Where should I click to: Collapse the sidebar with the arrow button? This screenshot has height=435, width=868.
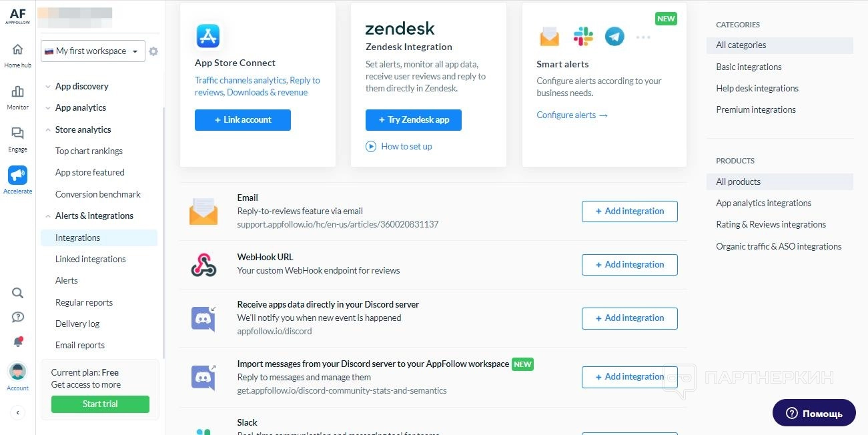(18, 413)
